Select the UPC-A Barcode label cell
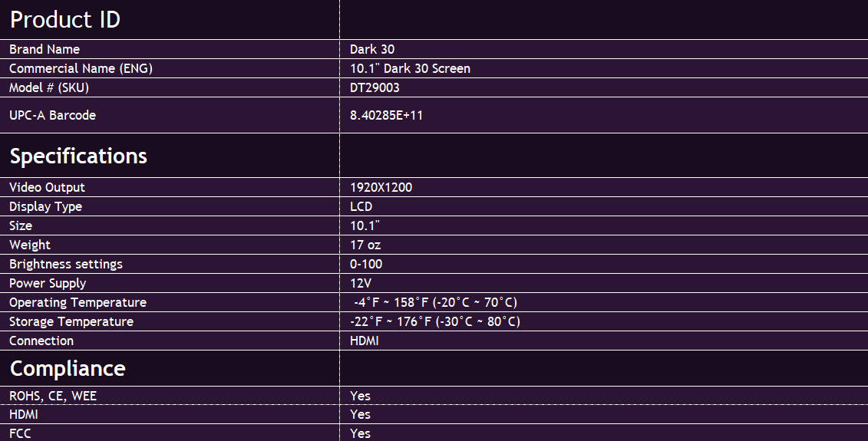Viewport: 868px width, 441px height. pyautogui.click(x=170, y=115)
